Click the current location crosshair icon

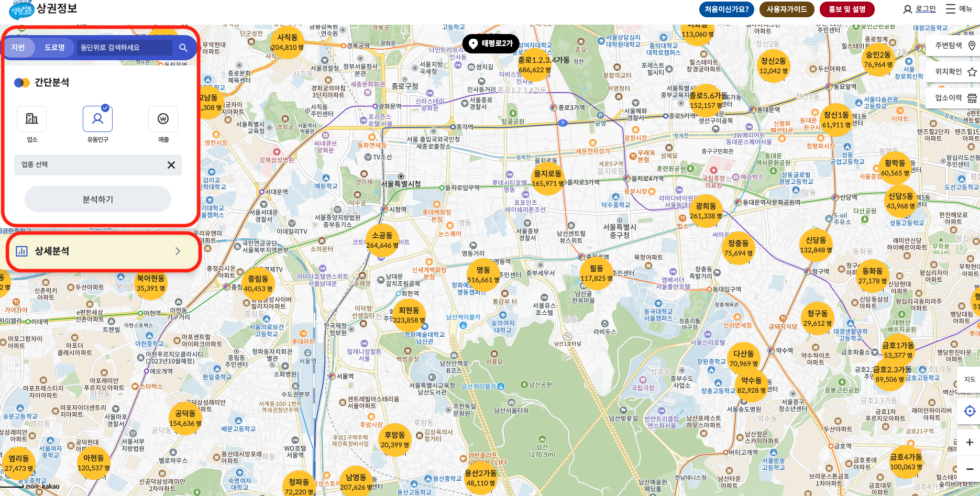pos(970,411)
